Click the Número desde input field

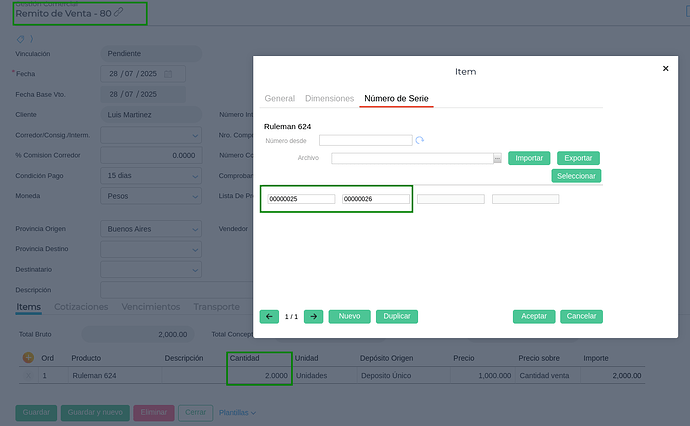coord(365,141)
